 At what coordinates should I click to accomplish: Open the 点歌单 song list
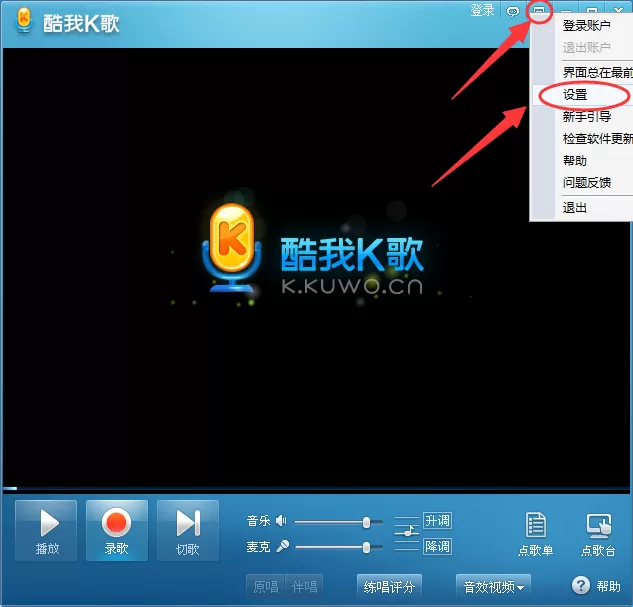(536, 534)
